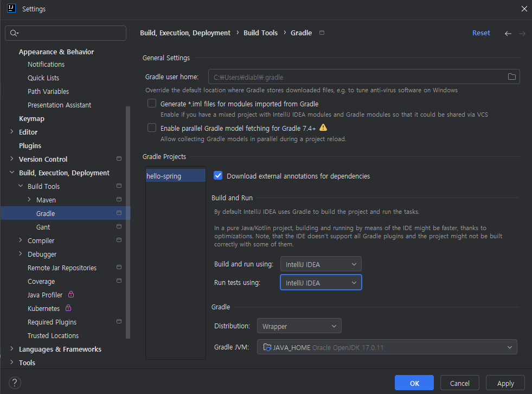532x394 pixels.
Task: Open Keymap settings page
Action: 31,118
